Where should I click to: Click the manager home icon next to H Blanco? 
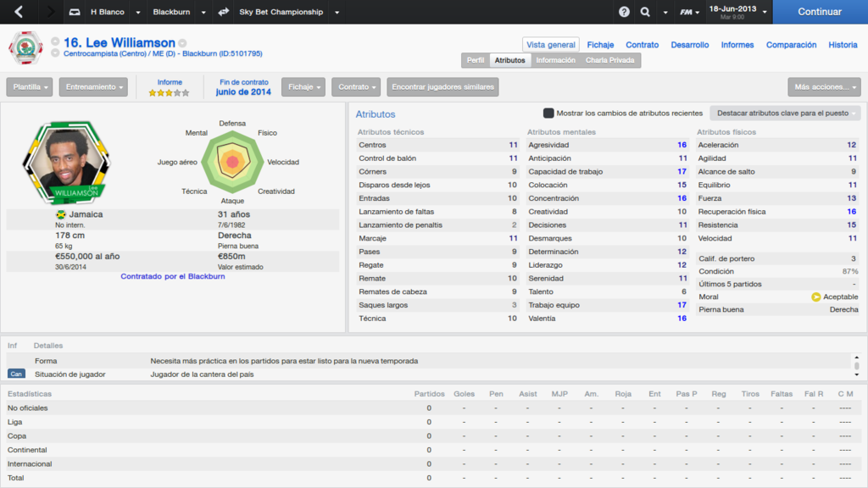pos(75,12)
